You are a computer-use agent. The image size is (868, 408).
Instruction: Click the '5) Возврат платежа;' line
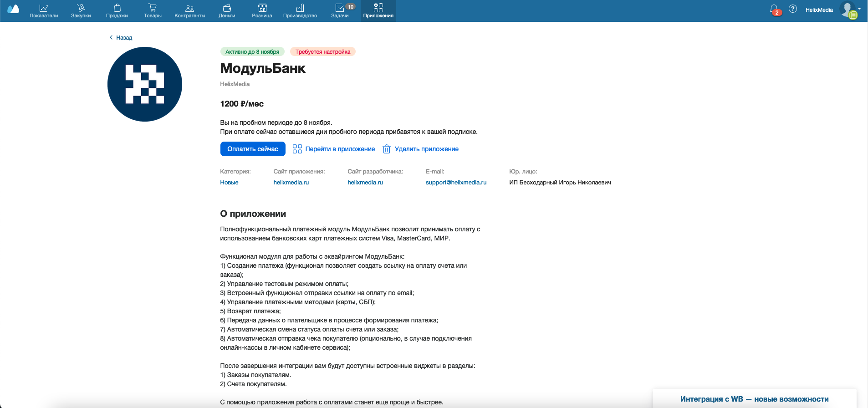click(250, 311)
